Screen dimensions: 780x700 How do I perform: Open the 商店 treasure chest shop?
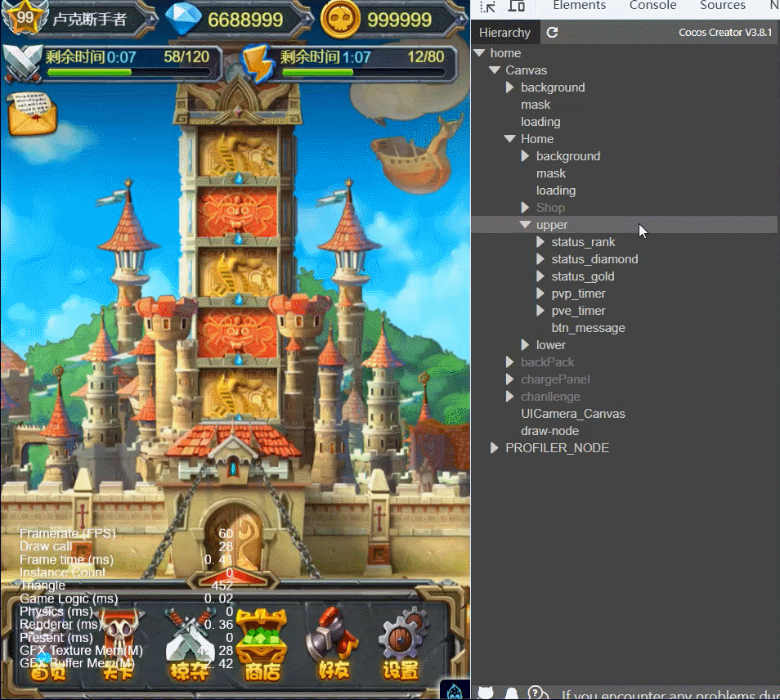pos(262,646)
